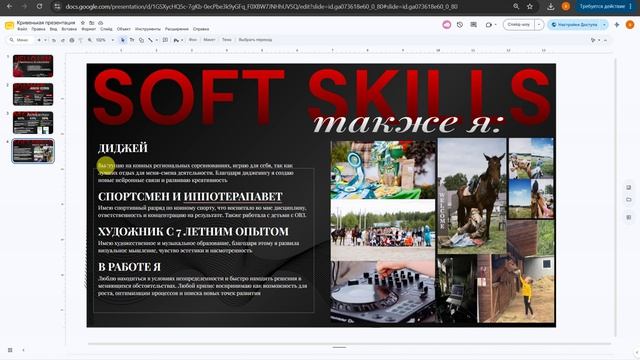Bookmark this page with the star icon
The image size is (640, 360).
tap(530, 7)
